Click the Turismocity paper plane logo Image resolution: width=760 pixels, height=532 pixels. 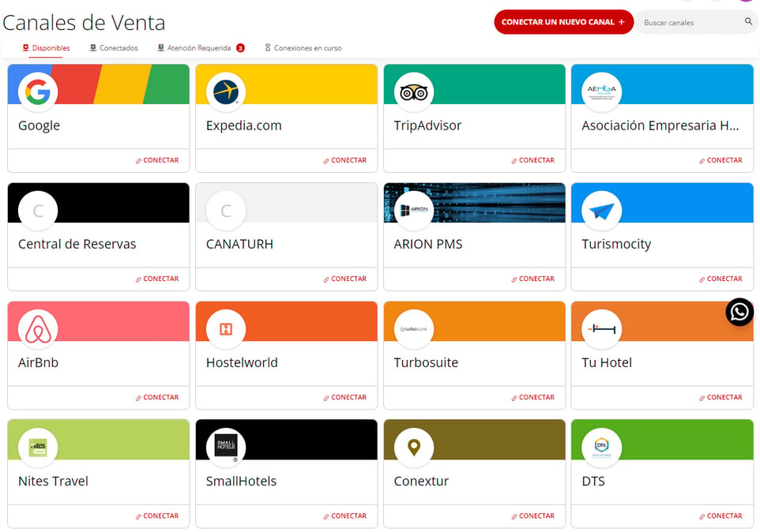click(x=601, y=210)
